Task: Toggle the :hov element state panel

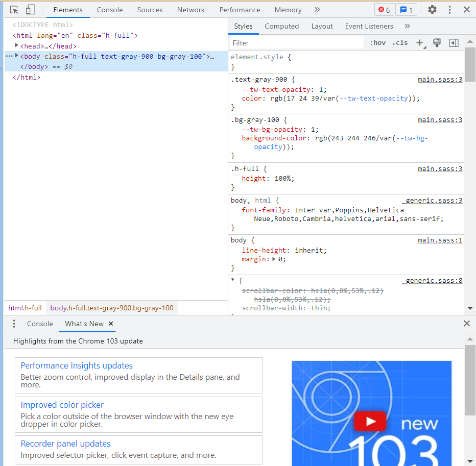Action: (x=378, y=43)
